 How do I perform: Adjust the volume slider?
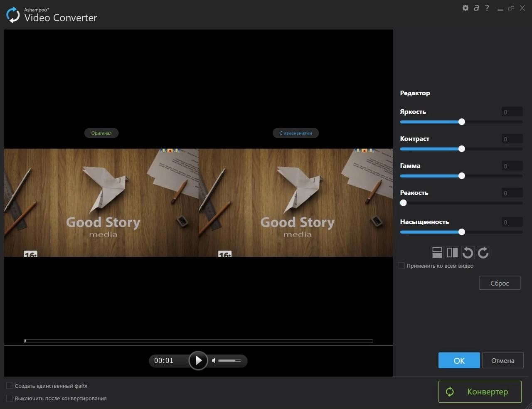(230, 360)
